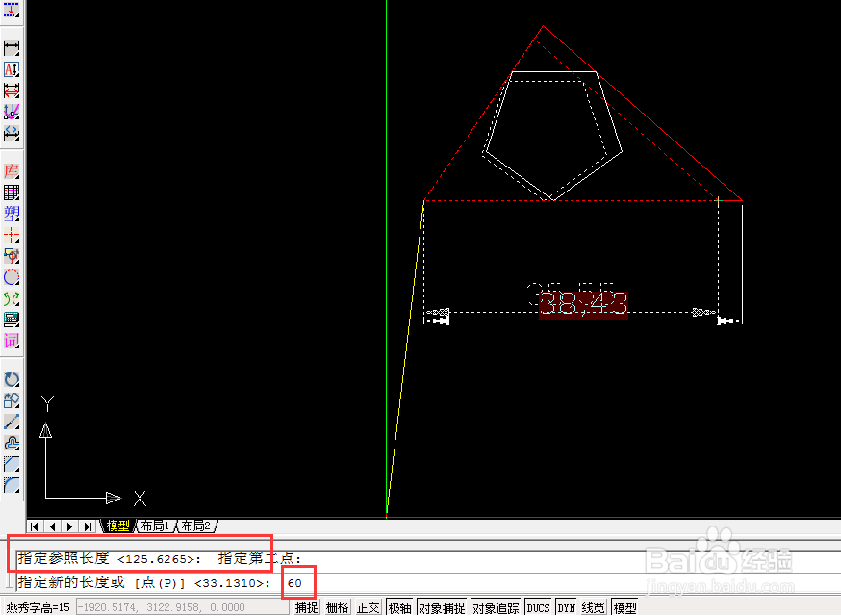This screenshot has width=841, height=616.
Task: Click the 38,43 dimension text
Action: tap(583, 304)
